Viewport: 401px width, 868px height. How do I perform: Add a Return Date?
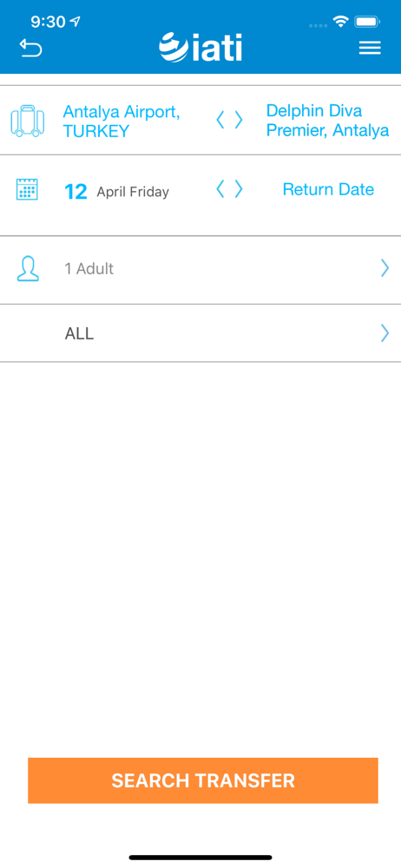pos(328,189)
